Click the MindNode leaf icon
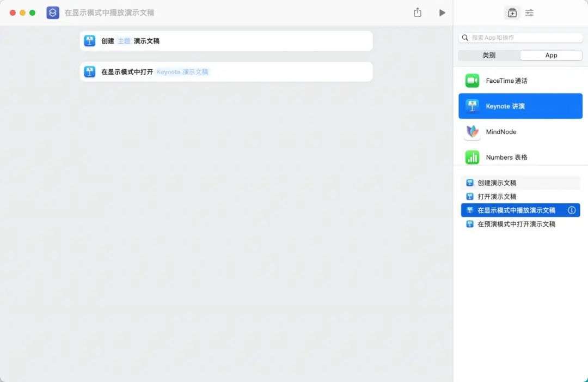 coord(472,132)
